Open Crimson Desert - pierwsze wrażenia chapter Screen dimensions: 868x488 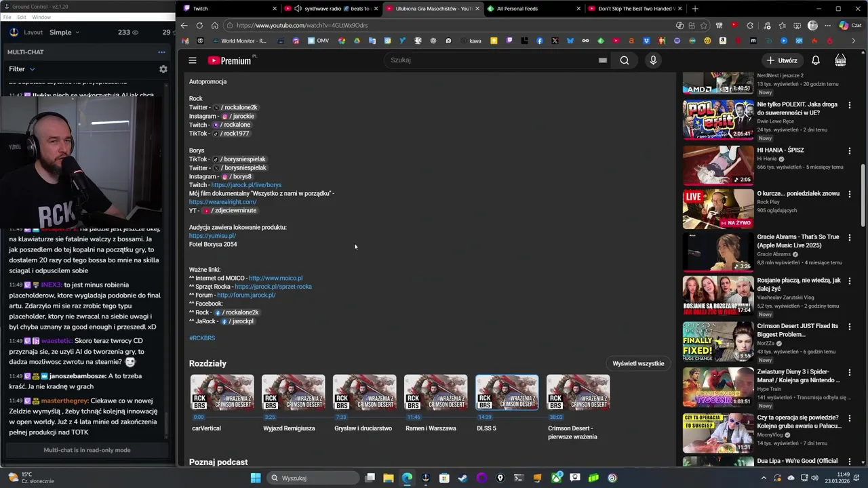(578, 392)
